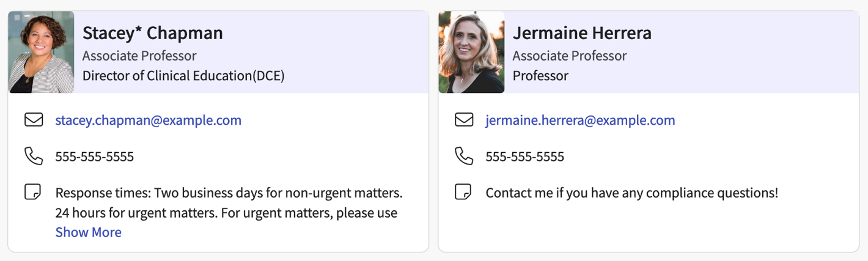This screenshot has width=868, height=261.
Task: Click the note icon beside compliance questions text
Action: (464, 193)
